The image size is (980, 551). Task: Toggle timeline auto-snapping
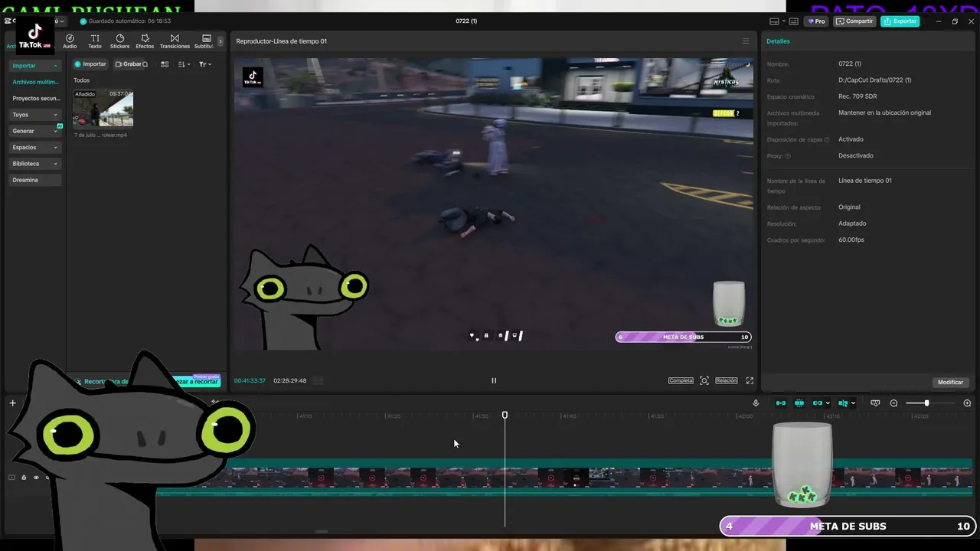(x=799, y=403)
